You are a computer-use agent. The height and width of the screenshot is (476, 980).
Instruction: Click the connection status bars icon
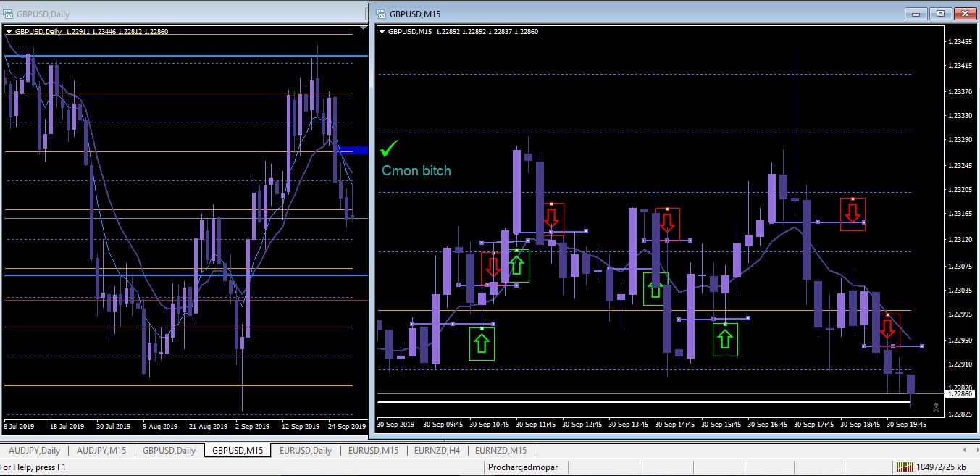click(x=904, y=467)
